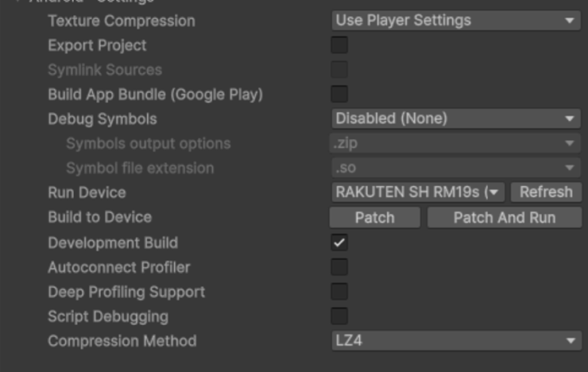Click the Build to Device label
This screenshot has height=372, width=588.
click(x=99, y=217)
